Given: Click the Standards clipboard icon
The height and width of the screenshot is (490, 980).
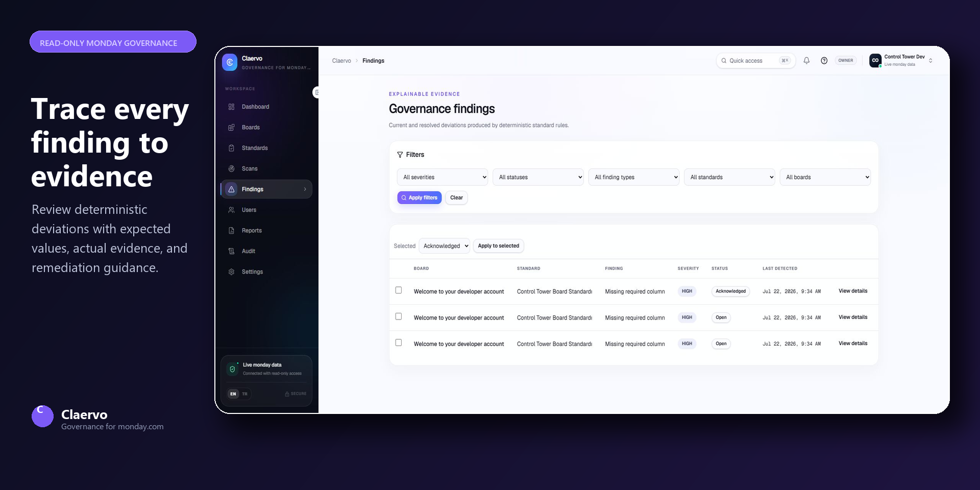Looking at the screenshot, I should tap(231, 148).
